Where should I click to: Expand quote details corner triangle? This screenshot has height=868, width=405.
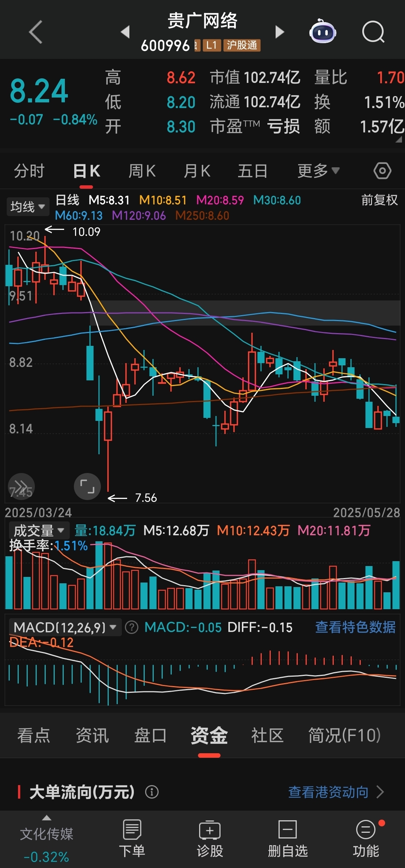point(399,139)
